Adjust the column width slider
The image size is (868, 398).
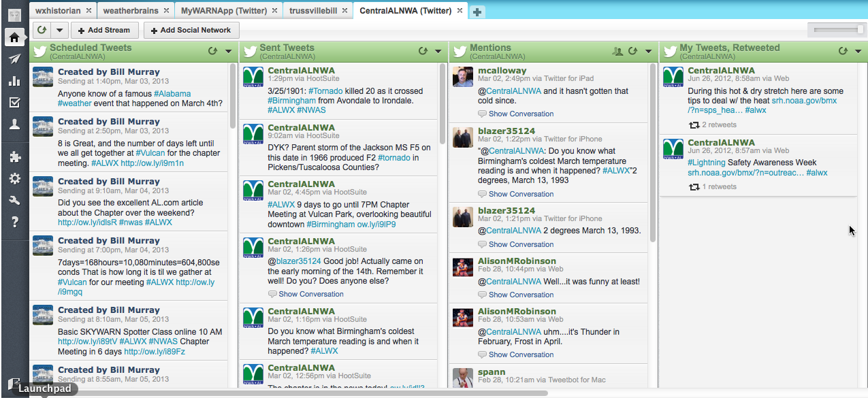(860, 29)
